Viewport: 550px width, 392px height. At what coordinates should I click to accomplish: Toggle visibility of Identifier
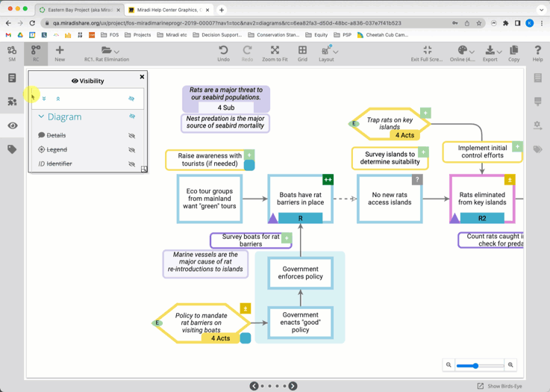(132, 164)
